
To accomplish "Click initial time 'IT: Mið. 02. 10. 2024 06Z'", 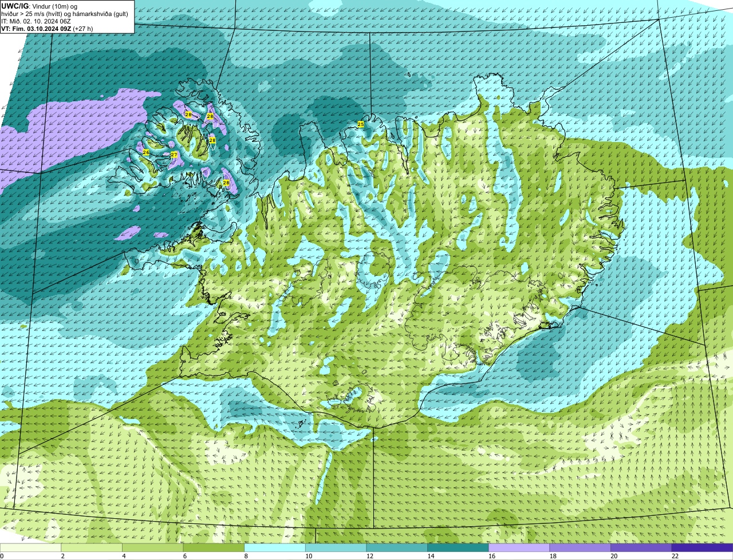I will coord(36,21).
